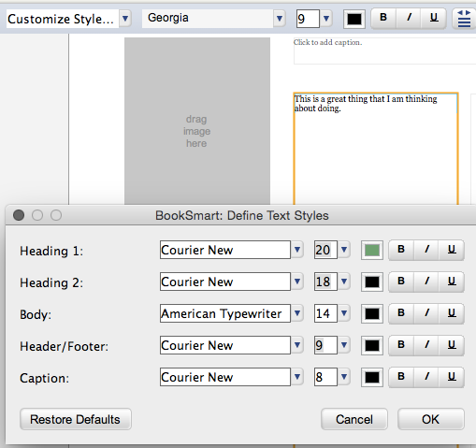The image size is (476, 448).
Task: Click the Bold icon in top toolbar
Action: tap(383, 18)
